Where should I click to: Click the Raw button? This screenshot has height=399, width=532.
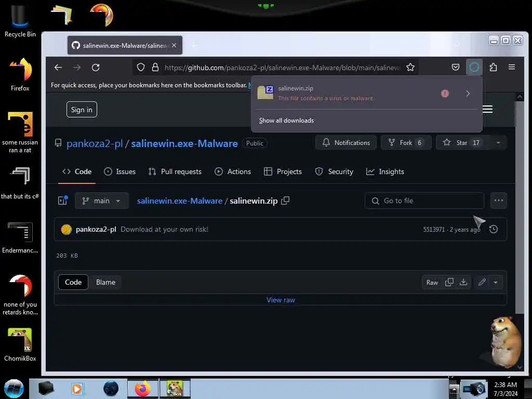click(432, 283)
